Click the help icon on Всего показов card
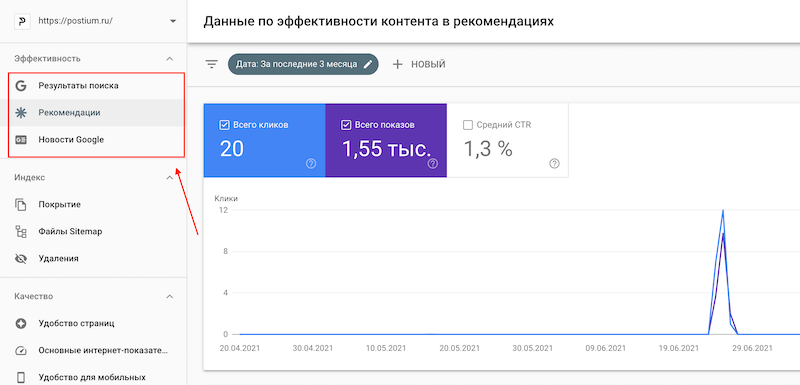This screenshot has width=800, height=385. (433, 164)
